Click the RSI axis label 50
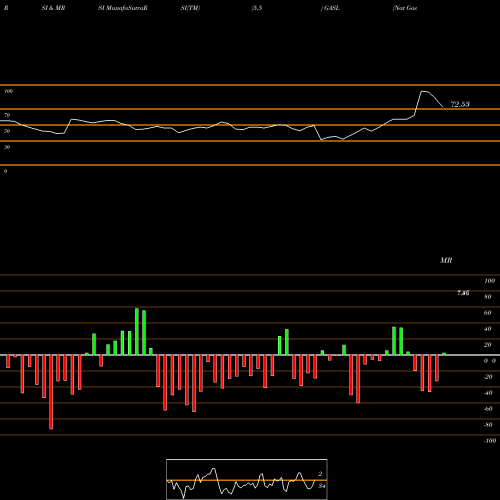500x500 pixels. [x=7, y=131]
